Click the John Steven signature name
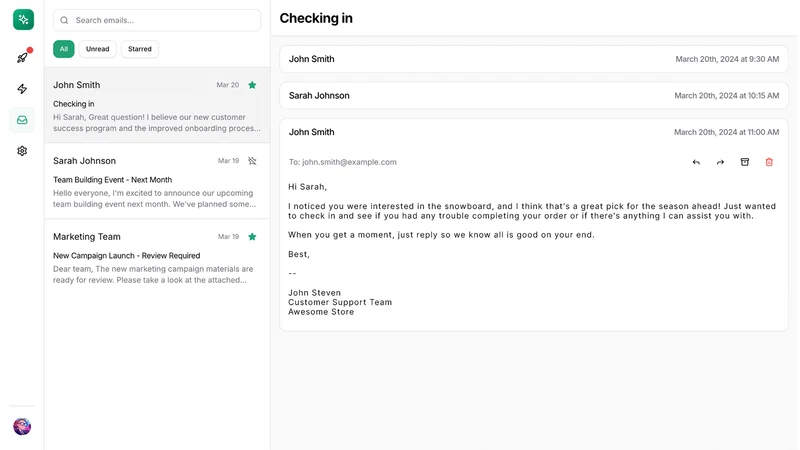 coord(314,293)
